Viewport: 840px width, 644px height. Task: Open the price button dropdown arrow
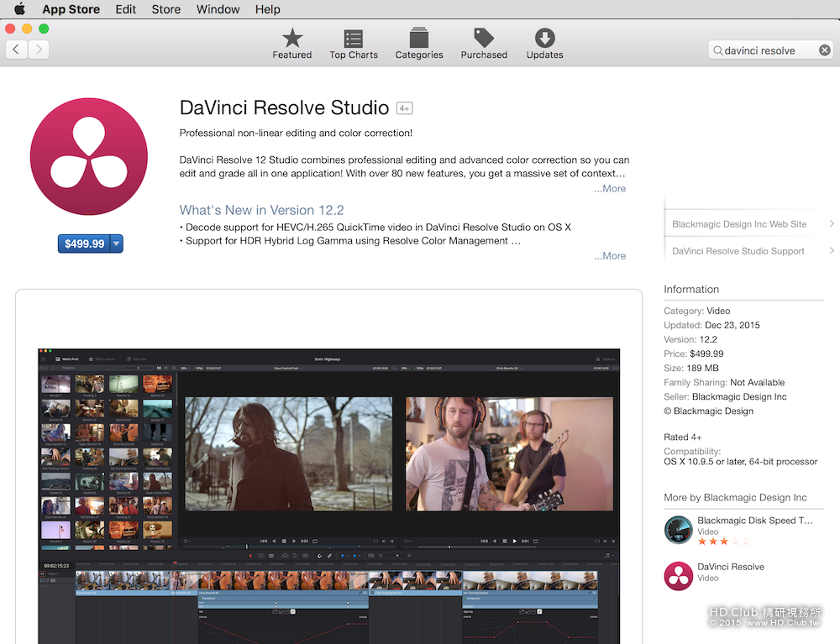[x=116, y=243]
